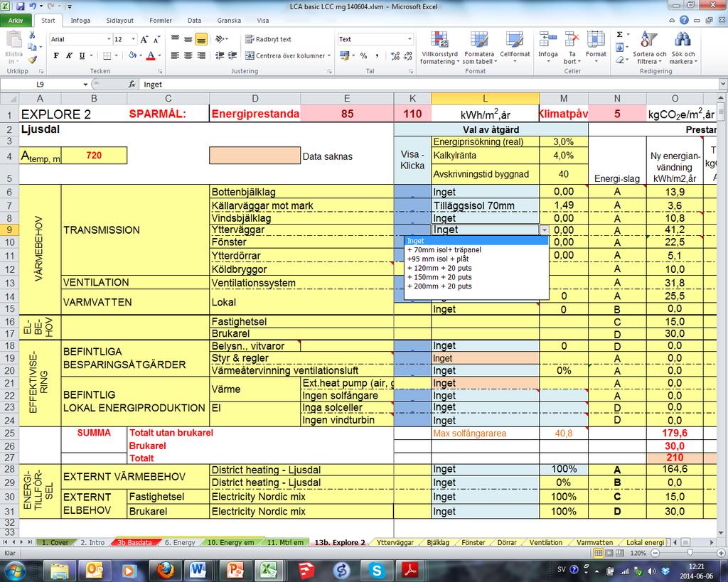Image resolution: width=728 pixels, height=582 pixels.
Task: Open the Arkiv file tab
Action: (x=16, y=21)
